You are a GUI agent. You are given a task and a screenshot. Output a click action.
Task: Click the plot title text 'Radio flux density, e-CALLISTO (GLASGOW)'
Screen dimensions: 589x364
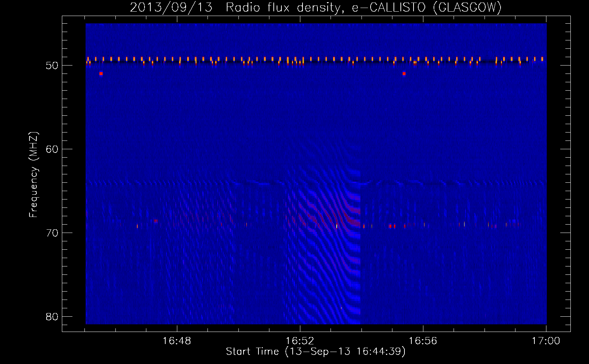coord(364,7)
